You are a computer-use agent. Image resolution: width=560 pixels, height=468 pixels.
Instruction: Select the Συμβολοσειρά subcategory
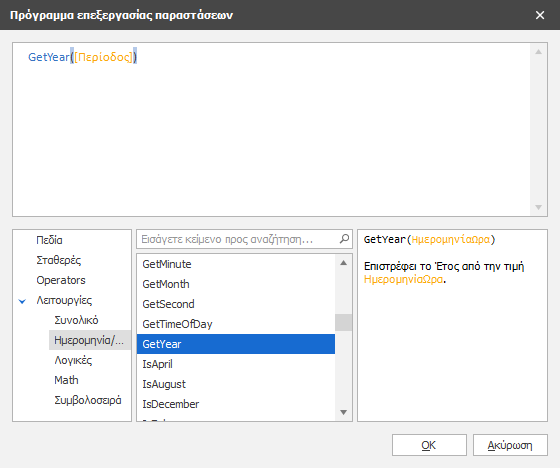pos(88,400)
